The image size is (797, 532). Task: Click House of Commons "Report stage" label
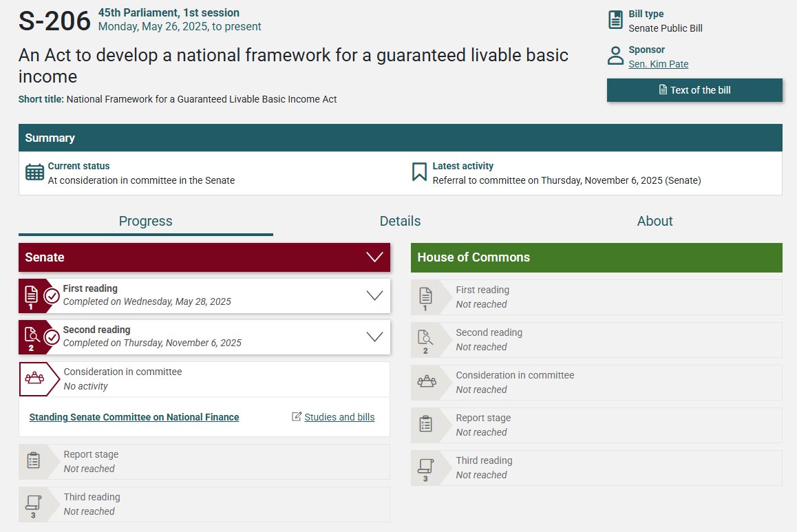tap(483, 418)
